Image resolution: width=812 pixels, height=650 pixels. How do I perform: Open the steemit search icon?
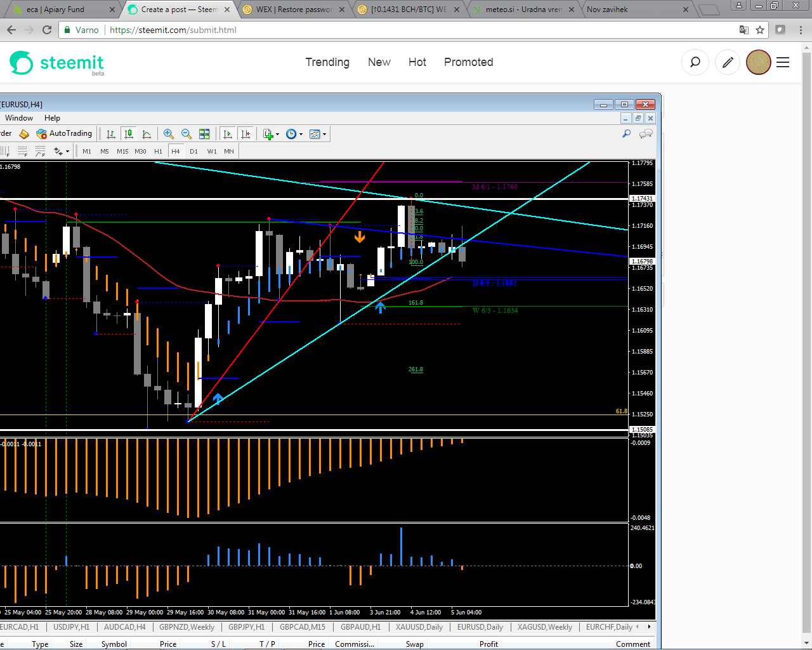tap(695, 62)
